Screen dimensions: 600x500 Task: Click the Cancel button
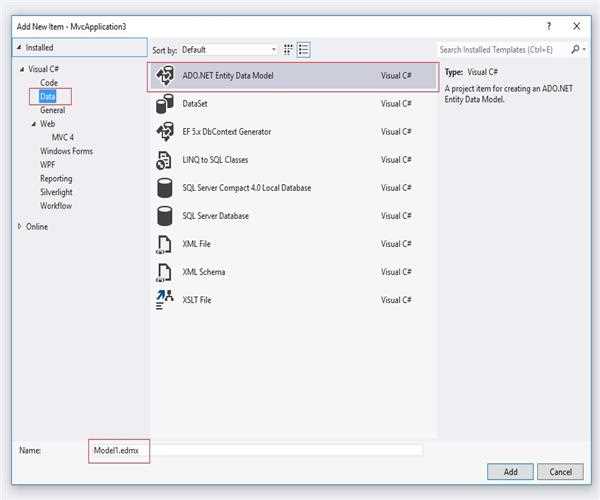click(x=560, y=471)
